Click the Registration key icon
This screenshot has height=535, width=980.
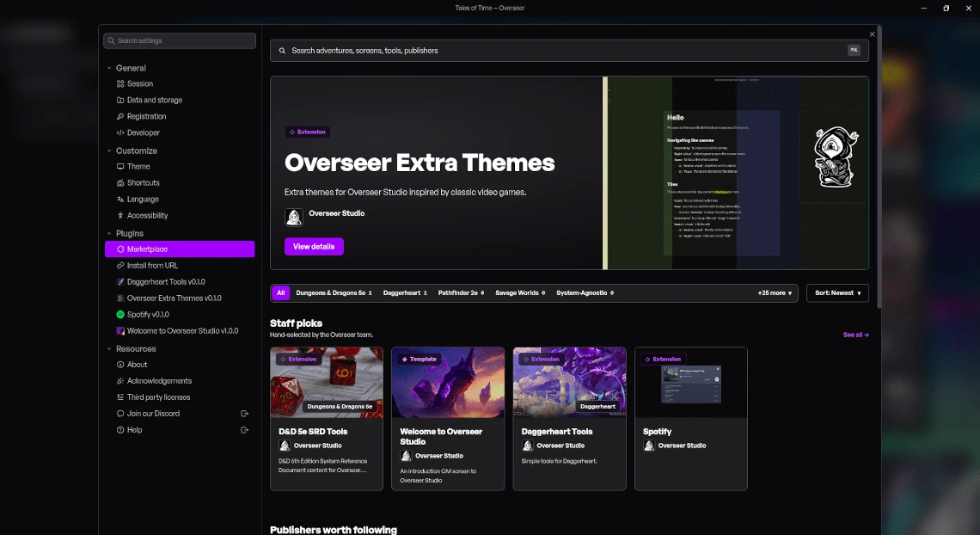coord(120,116)
